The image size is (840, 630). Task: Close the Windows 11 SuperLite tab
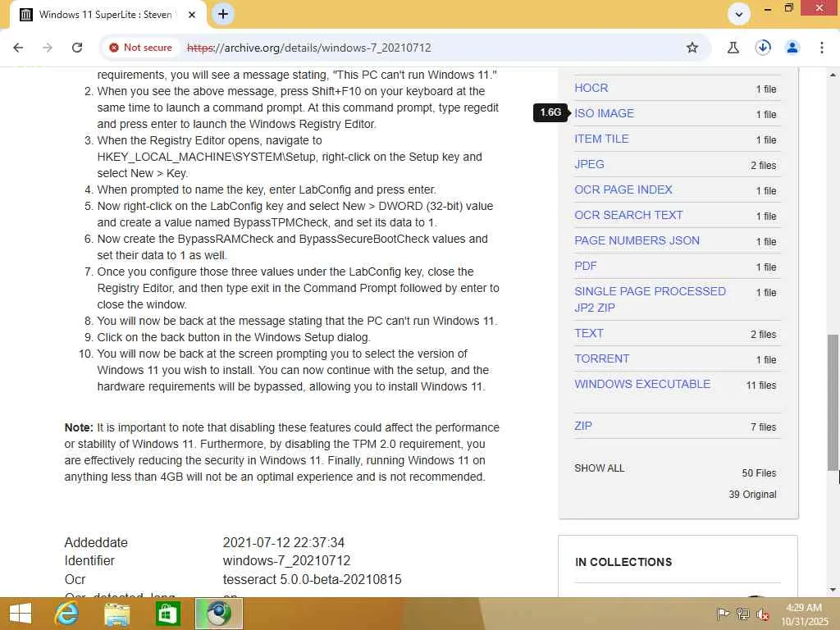[x=192, y=15]
